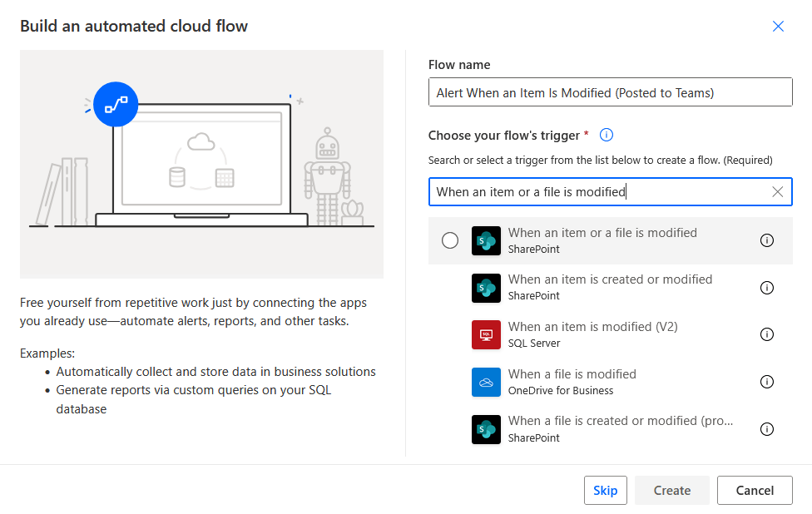The image size is (812, 514).
Task: Select radio for When an item or a file is modified
Action: point(450,240)
